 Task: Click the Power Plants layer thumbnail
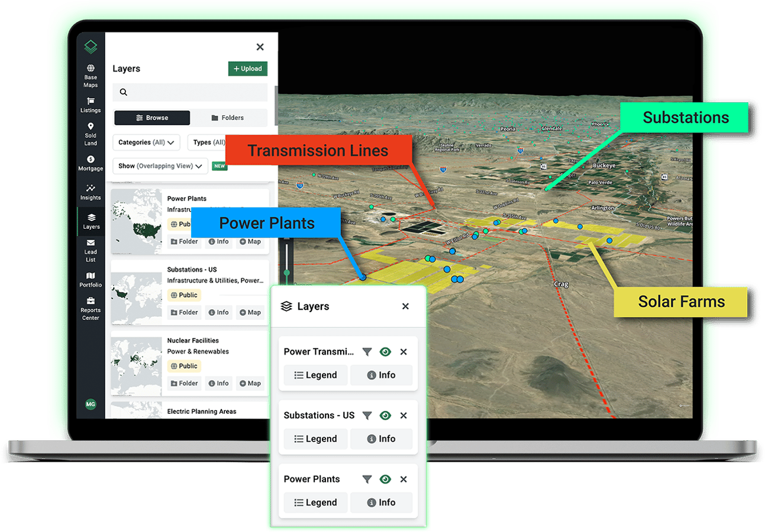pos(137,221)
